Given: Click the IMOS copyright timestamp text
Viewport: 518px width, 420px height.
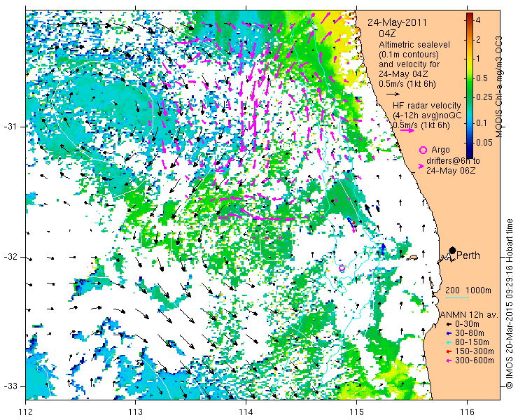Looking at the screenshot, I should pos(510,303).
